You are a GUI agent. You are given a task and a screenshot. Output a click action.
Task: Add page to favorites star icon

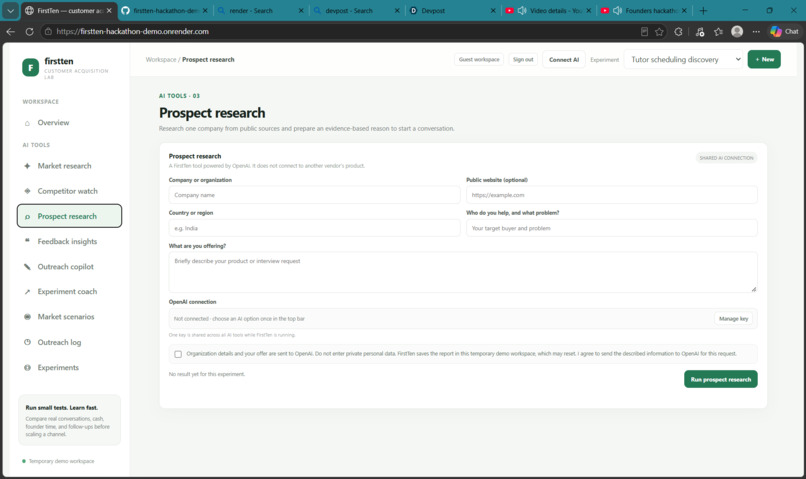coord(659,32)
